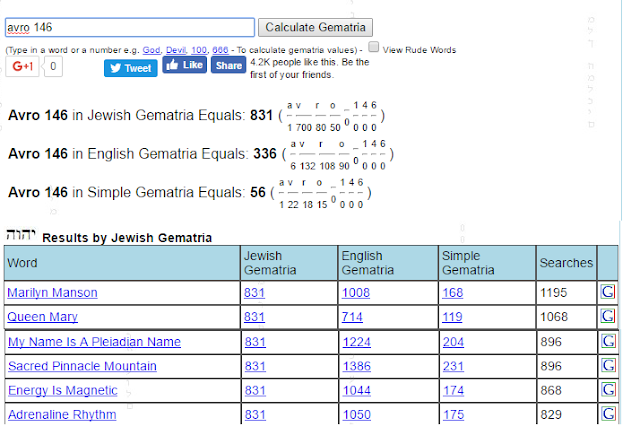Screen dimensions: 640x444
Task: Click Jewish 831 in Sacred Pinnacle Mountain row
Action: pyautogui.click(x=255, y=366)
